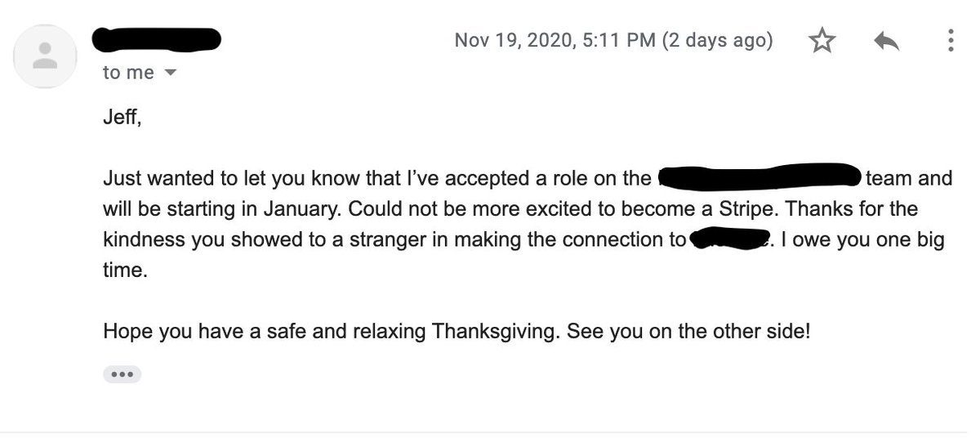Click the sender's gray avatar icon
980x438 pixels.
45,56
